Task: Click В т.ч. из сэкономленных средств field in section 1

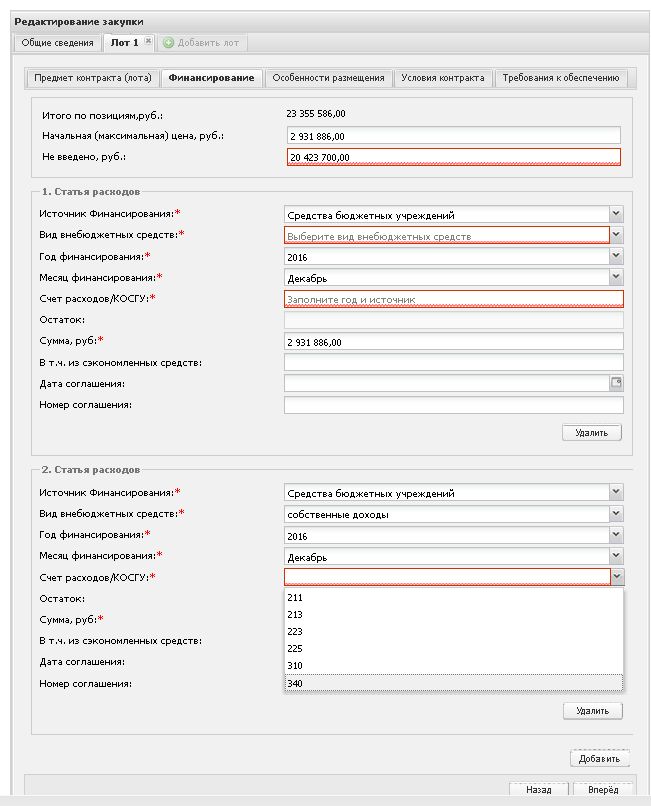Action: pyautogui.click(x=454, y=362)
